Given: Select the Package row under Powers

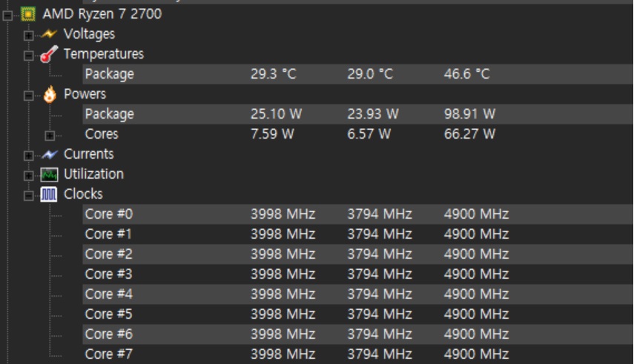Looking at the screenshot, I should click(358, 114).
